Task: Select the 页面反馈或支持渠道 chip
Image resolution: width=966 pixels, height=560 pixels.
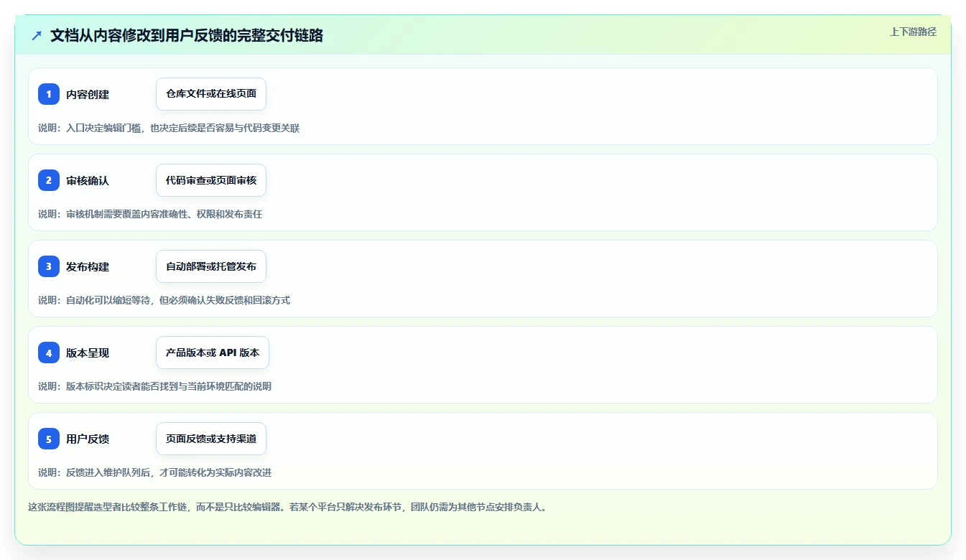Action: [x=211, y=439]
